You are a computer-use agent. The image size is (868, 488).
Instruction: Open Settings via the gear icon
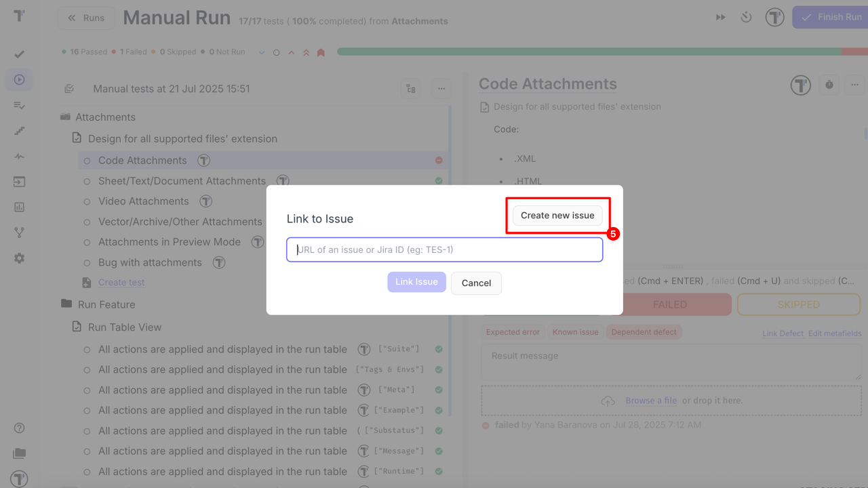click(x=19, y=258)
